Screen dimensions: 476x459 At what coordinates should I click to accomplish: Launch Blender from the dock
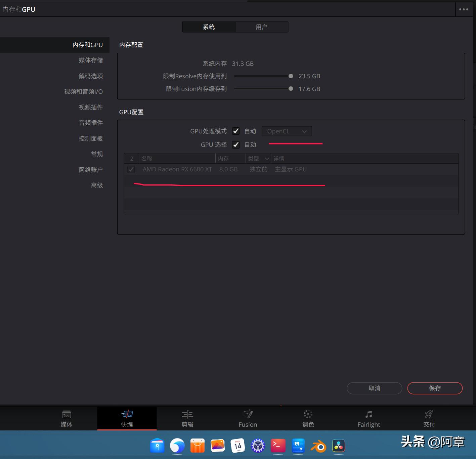tap(318, 446)
